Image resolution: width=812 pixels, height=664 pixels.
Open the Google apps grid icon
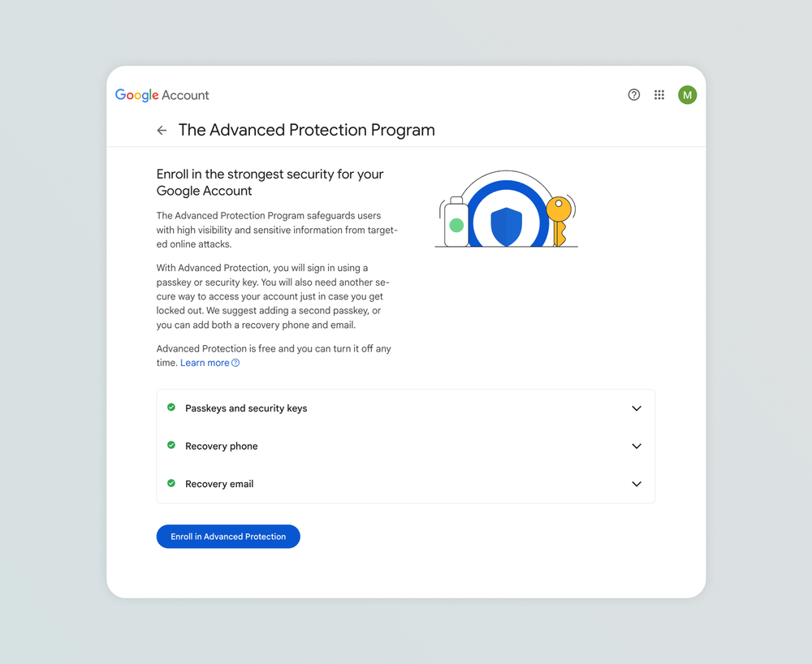coord(659,95)
